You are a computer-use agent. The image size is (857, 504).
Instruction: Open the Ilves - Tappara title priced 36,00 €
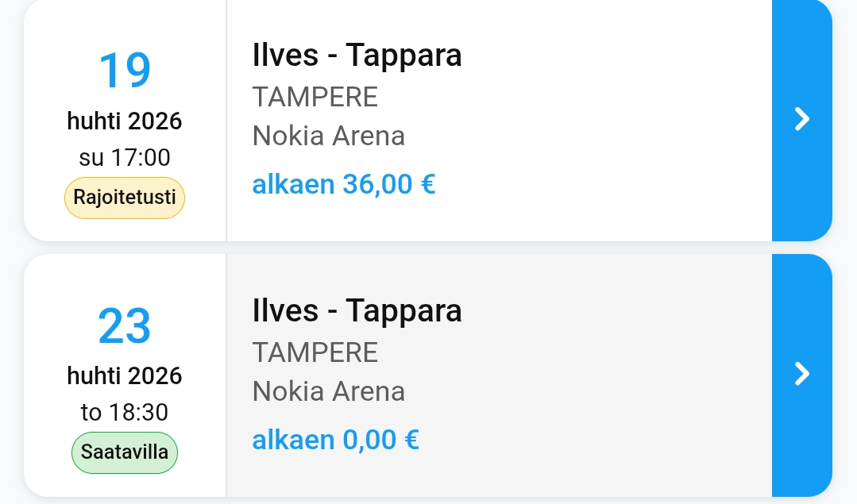click(357, 56)
